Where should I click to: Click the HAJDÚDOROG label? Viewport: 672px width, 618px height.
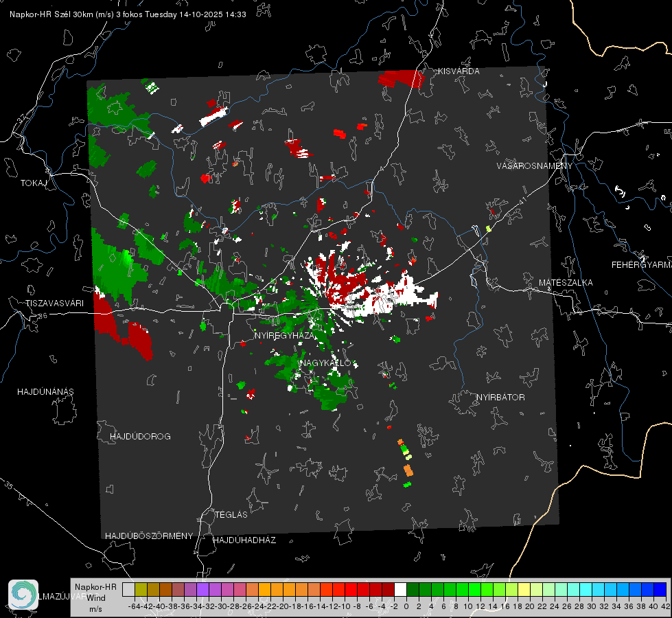click(140, 437)
